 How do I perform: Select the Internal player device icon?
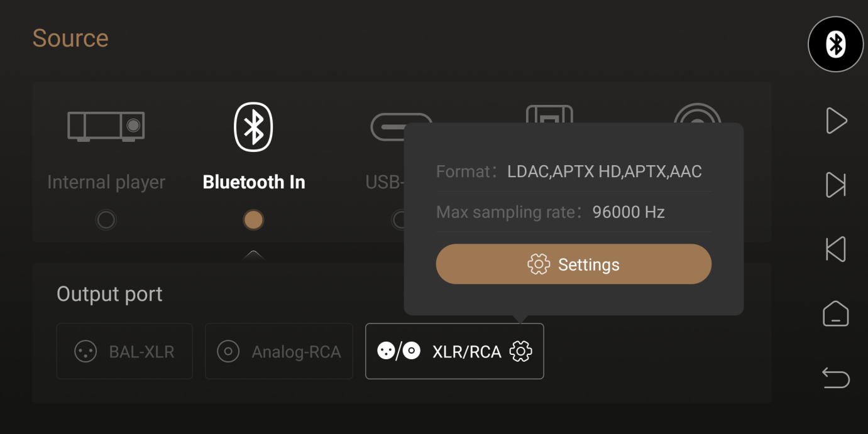click(106, 126)
